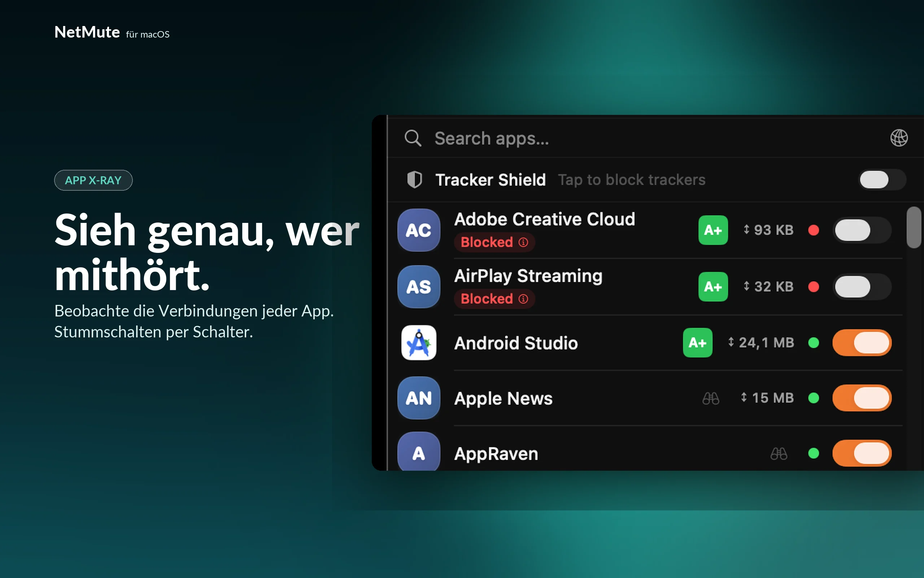Select the Android Studio name
The height and width of the screenshot is (578, 924).
(516, 343)
